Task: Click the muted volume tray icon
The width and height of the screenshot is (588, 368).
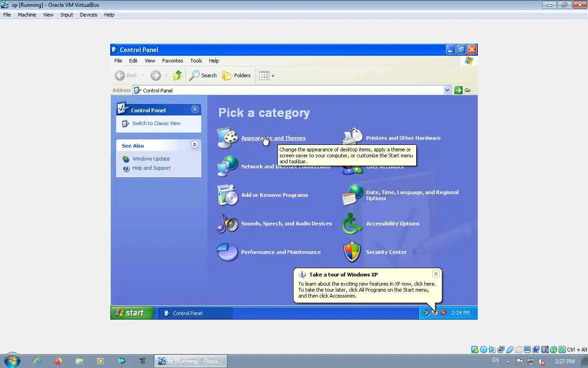Action: coord(542,362)
